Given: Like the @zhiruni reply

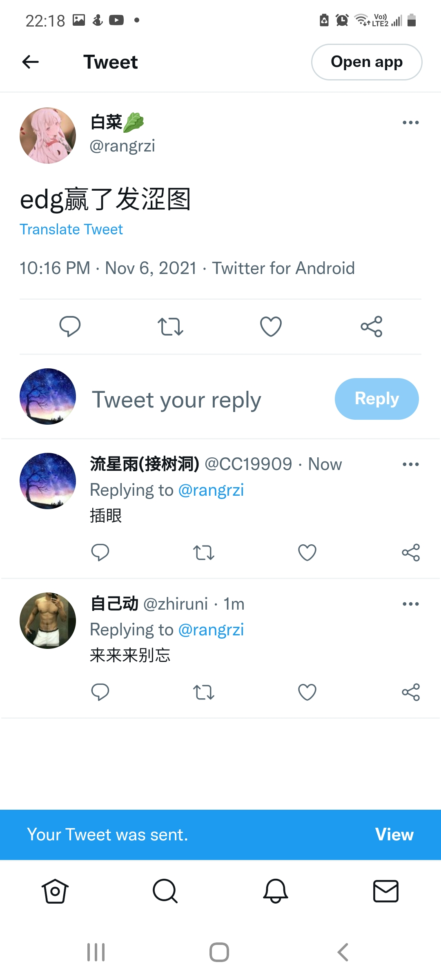Looking at the screenshot, I should coord(307,692).
